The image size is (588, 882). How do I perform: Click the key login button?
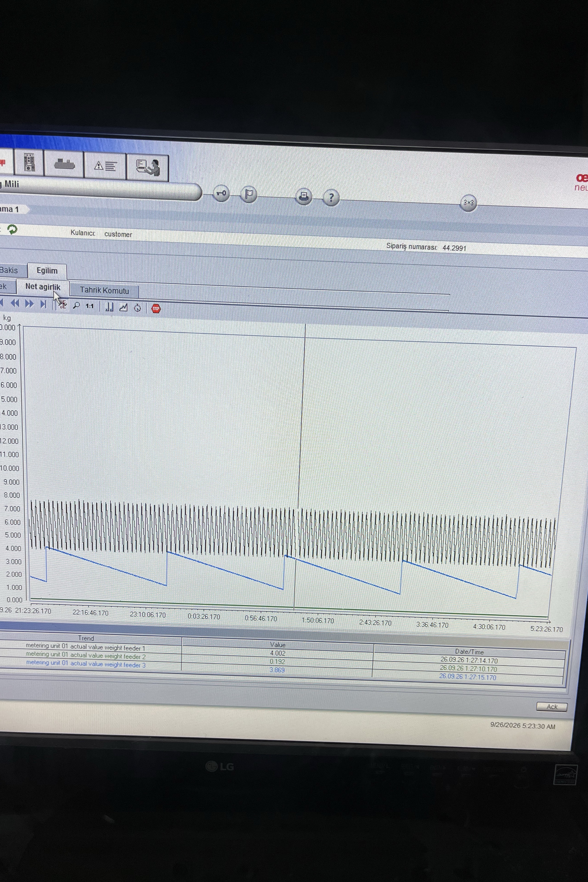[221, 193]
